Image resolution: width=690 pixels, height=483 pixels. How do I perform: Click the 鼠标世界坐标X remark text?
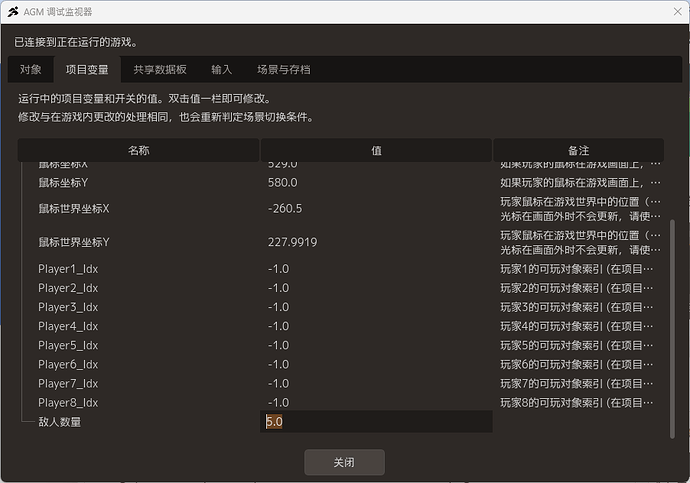580,209
